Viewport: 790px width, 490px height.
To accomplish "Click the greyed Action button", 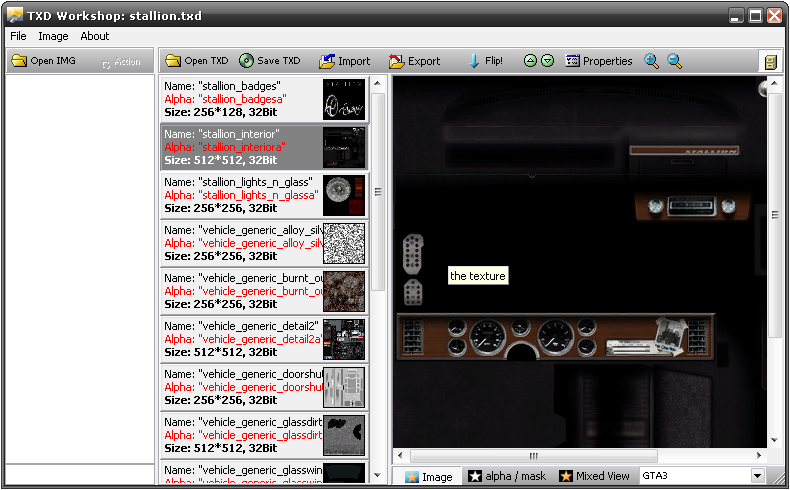I will tap(121, 62).
